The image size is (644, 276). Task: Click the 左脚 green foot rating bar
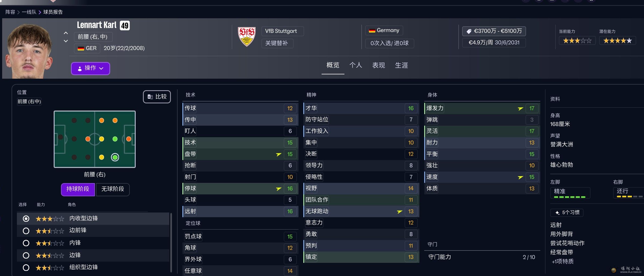click(570, 197)
